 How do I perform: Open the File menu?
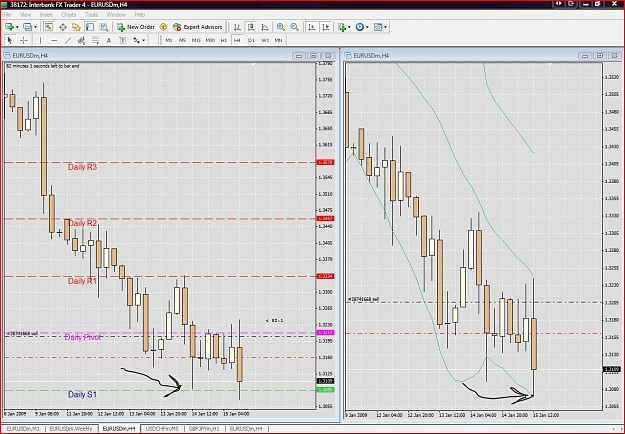[7, 15]
